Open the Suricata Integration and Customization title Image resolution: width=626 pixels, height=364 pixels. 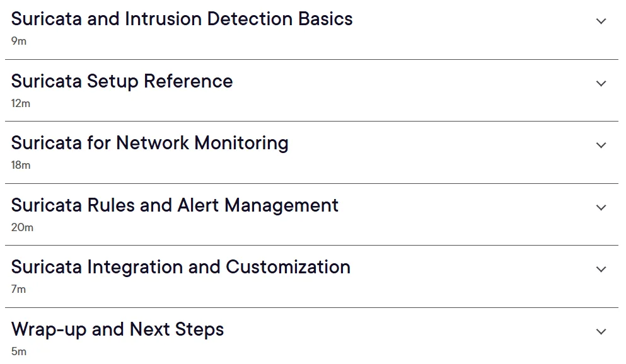pos(180,267)
